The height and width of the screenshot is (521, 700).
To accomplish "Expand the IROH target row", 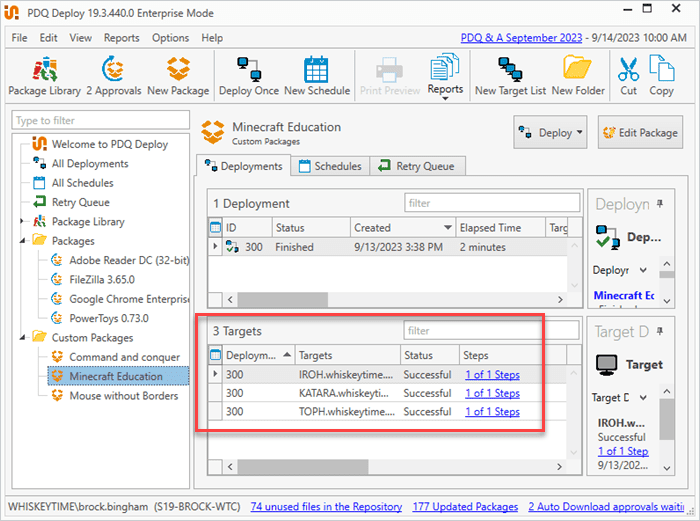I will pyautogui.click(x=215, y=374).
